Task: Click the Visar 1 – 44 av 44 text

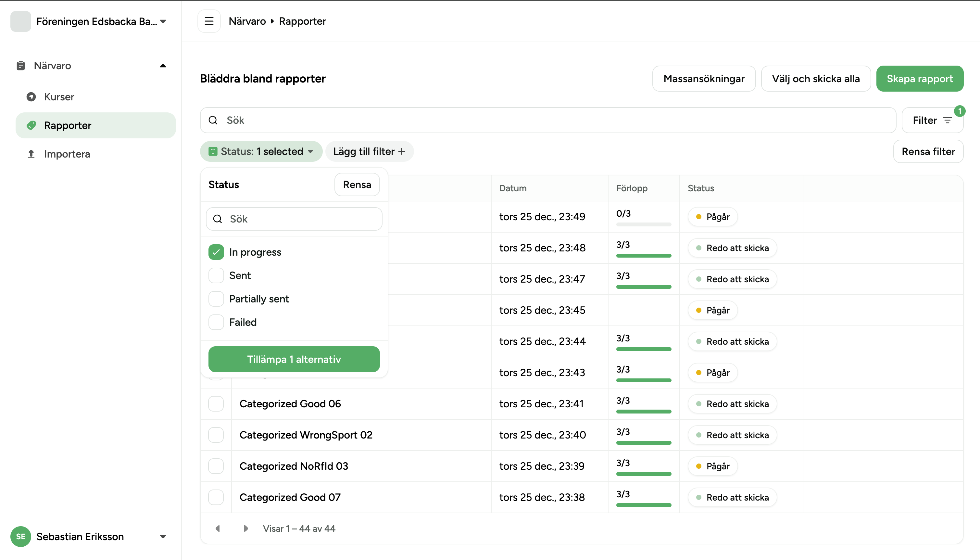Action: pos(299,528)
